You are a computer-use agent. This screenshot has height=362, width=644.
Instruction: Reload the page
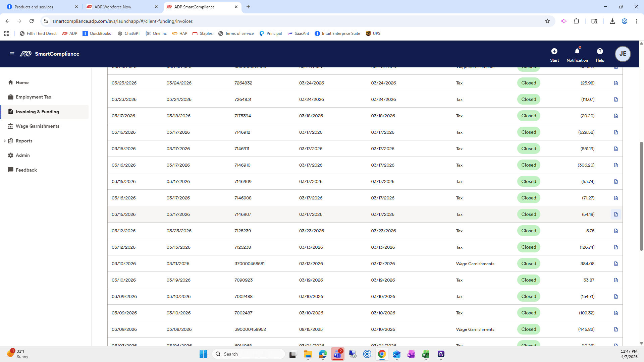coord(32,21)
